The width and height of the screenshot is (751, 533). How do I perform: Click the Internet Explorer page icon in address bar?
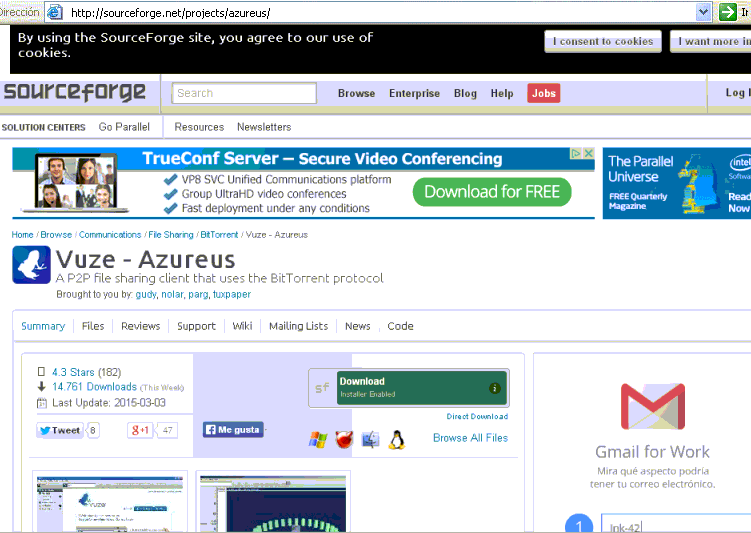(55, 12)
